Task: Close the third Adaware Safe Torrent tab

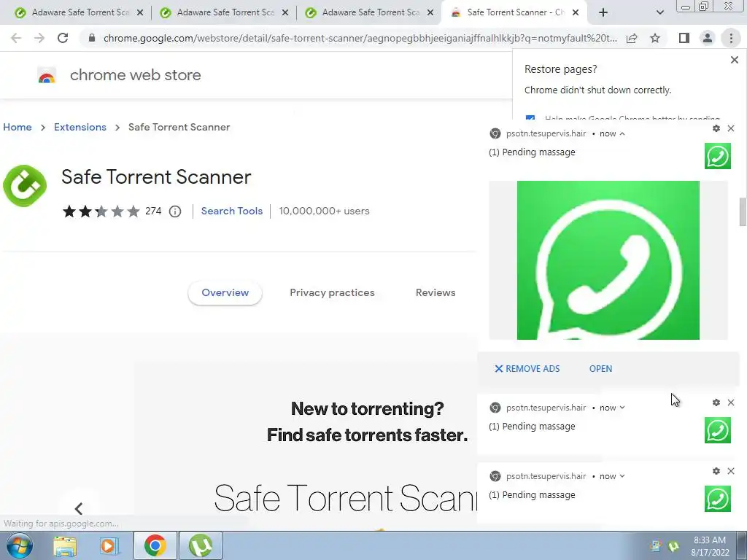Action: point(430,13)
